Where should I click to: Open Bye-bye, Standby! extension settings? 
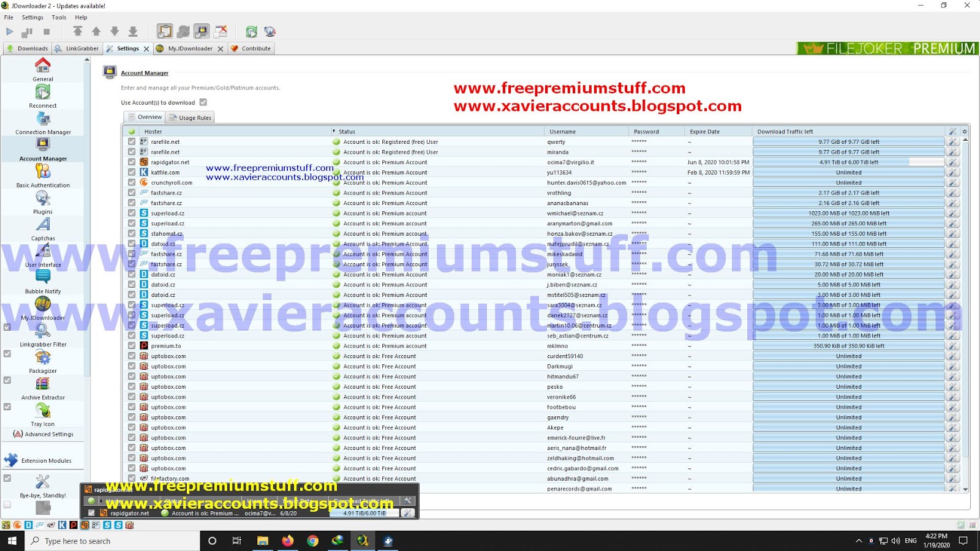43,485
